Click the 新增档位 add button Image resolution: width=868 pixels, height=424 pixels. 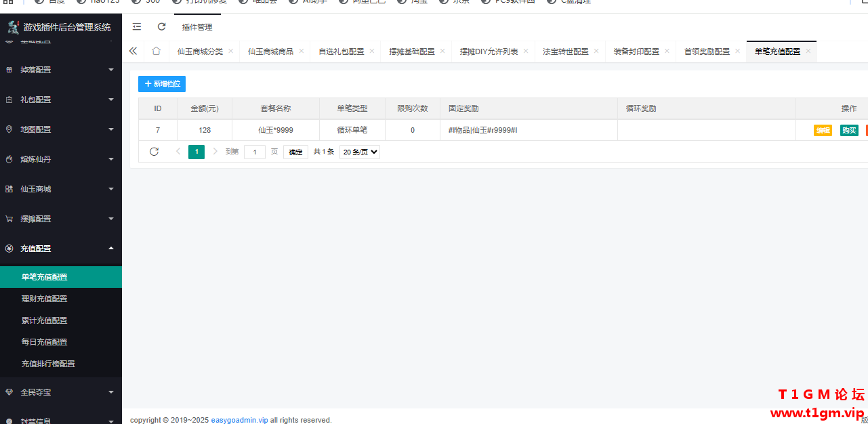coord(162,84)
